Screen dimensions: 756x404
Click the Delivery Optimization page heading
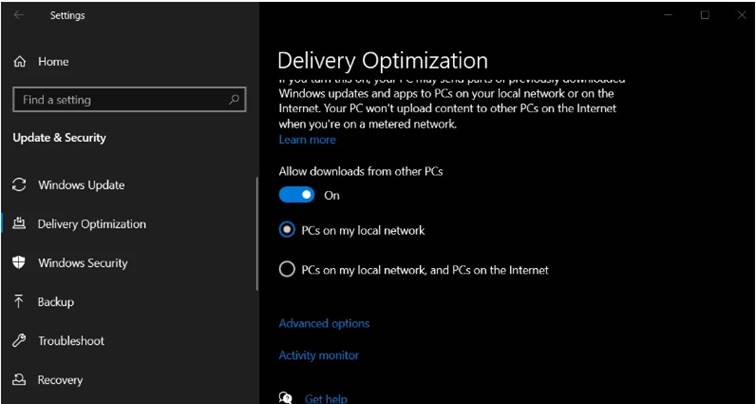tap(383, 61)
